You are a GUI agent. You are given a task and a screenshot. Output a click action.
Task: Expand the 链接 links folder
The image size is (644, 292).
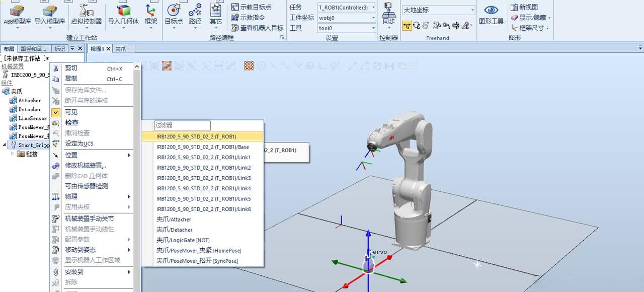pyautogui.click(x=13, y=154)
